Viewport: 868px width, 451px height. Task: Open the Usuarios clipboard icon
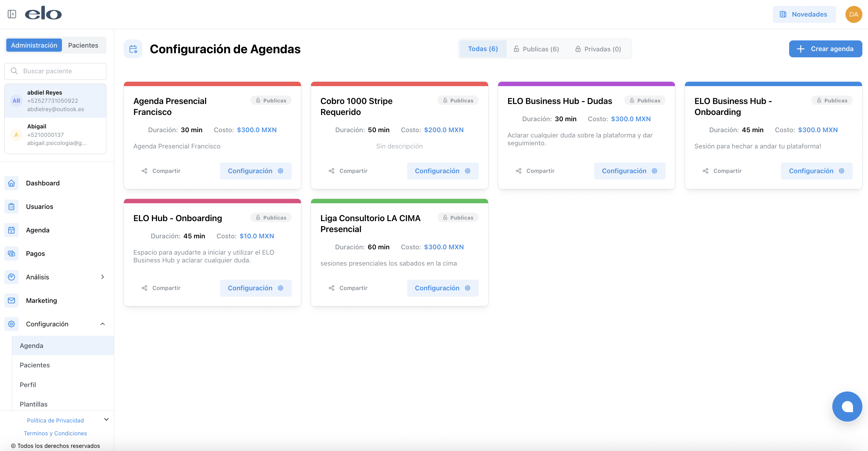point(12,206)
